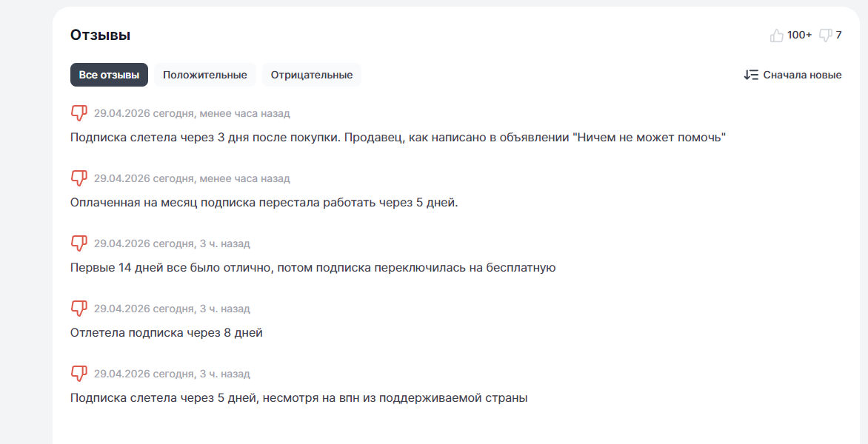Click review text about switching to бесплатную
The width and height of the screenshot is (868, 444).
tap(313, 268)
